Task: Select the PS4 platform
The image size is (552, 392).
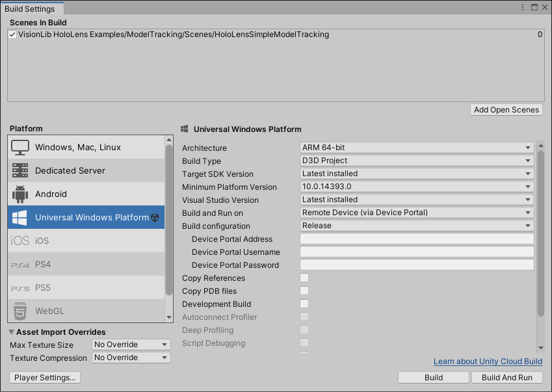Action: [86, 265]
